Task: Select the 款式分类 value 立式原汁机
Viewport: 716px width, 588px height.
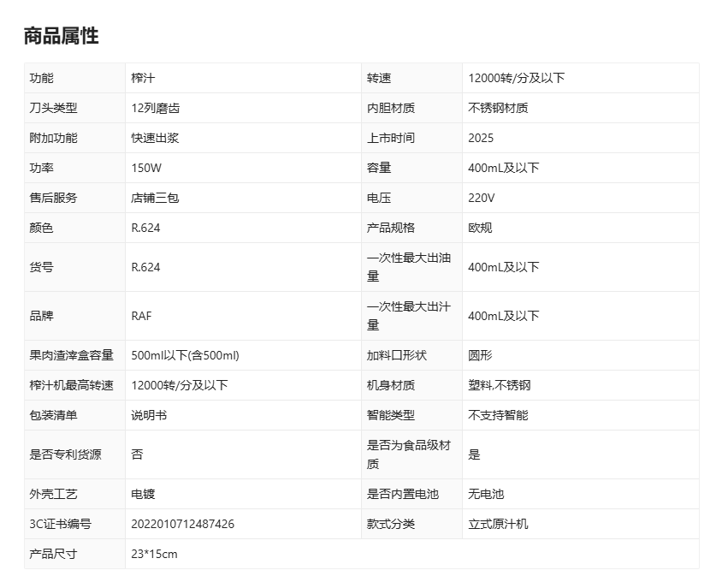Action: pyautogui.click(x=498, y=524)
